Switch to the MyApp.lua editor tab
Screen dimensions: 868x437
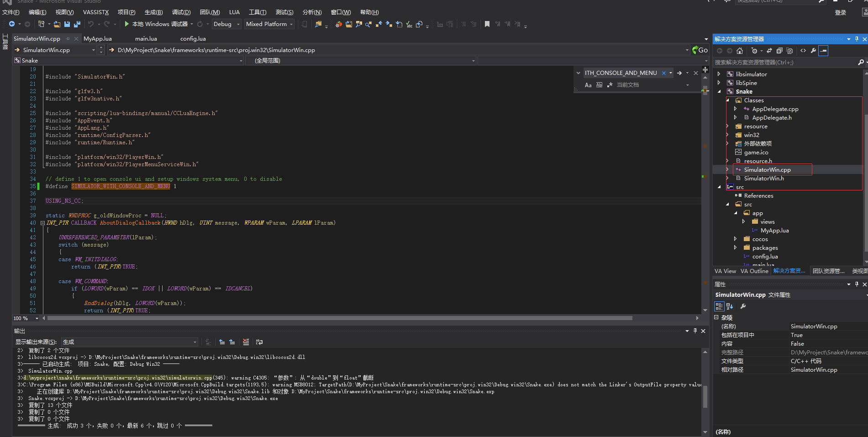click(98, 39)
